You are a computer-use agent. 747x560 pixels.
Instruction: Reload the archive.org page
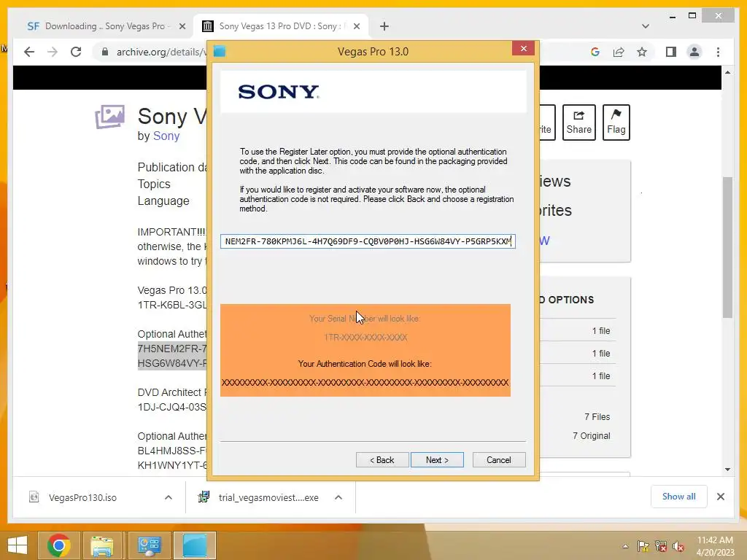76,52
